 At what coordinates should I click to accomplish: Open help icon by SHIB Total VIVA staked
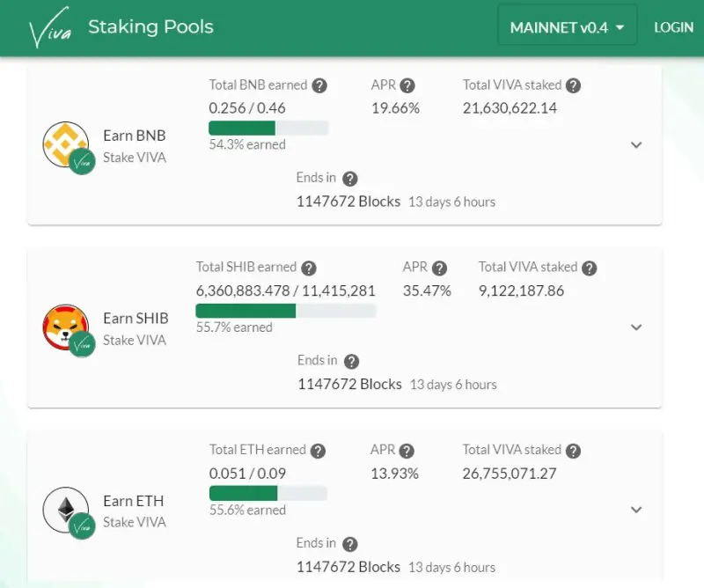coord(589,268)
